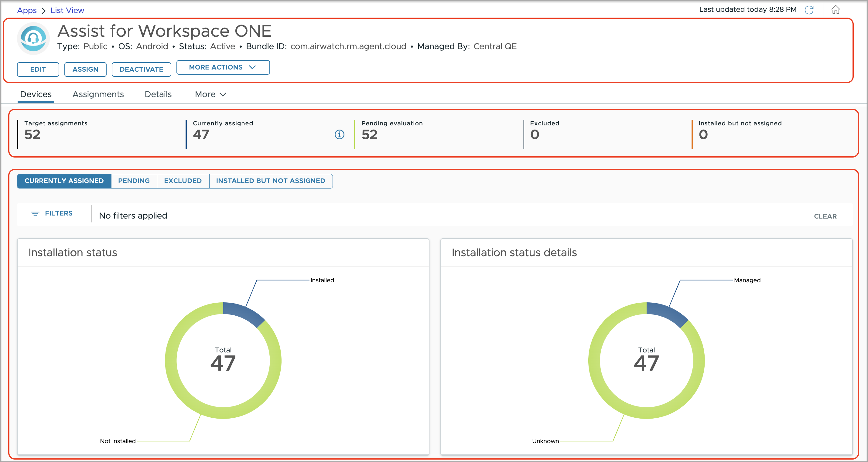Screen dimensions: 868x462
Task: Click the refresh icon next to Last updated
Action: [809, 10]
